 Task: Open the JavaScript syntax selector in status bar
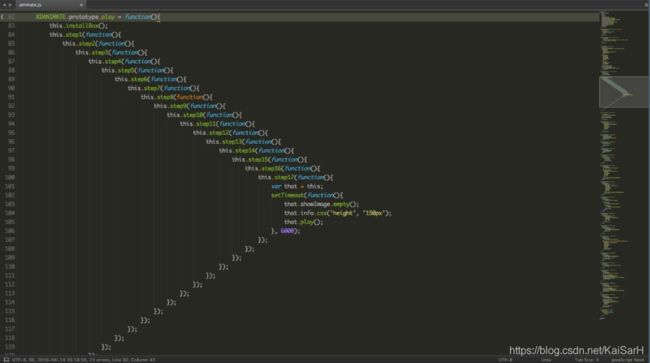coord(628,360)
